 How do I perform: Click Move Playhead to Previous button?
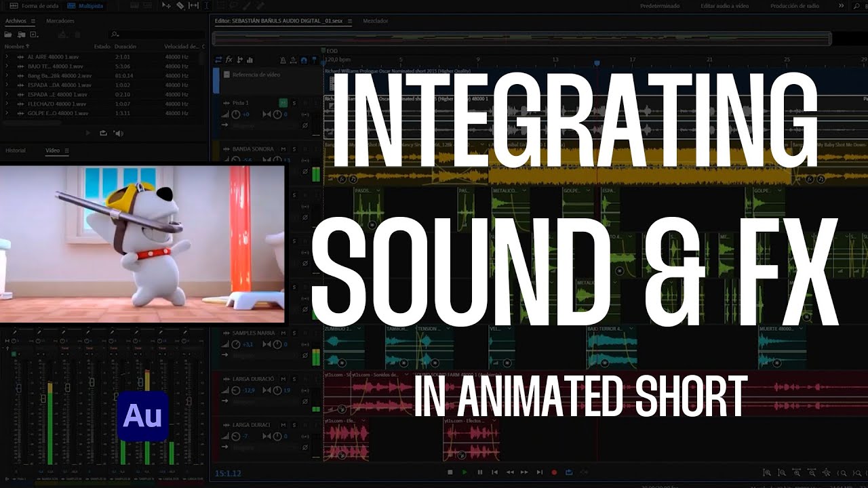click(x=494, y=472)
